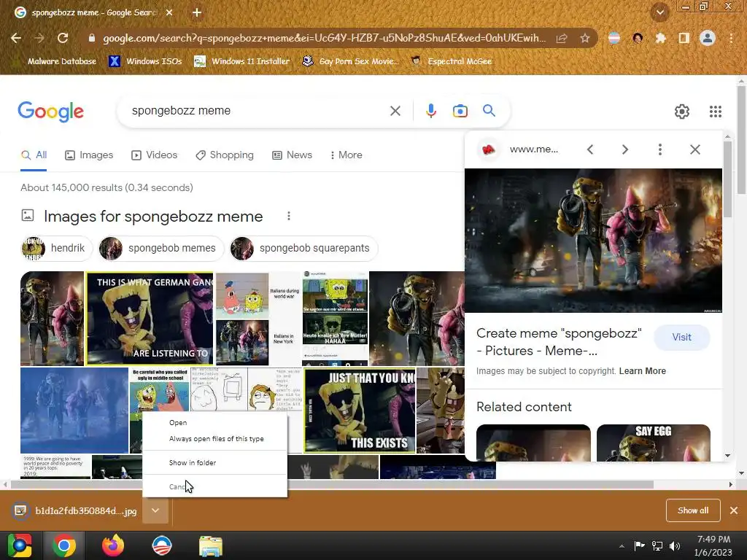Click the Visit button

[x=682, y=337]
